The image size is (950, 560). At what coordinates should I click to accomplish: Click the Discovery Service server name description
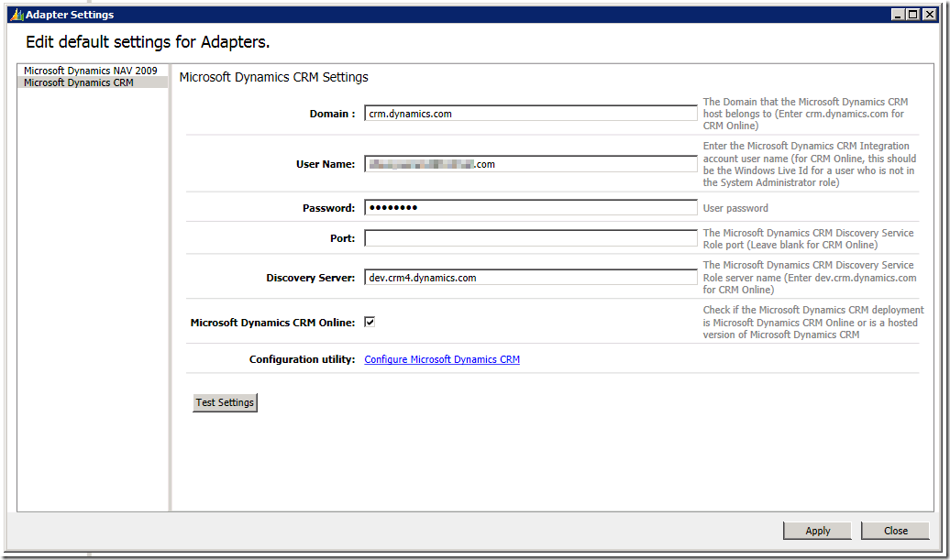(810, 278)
